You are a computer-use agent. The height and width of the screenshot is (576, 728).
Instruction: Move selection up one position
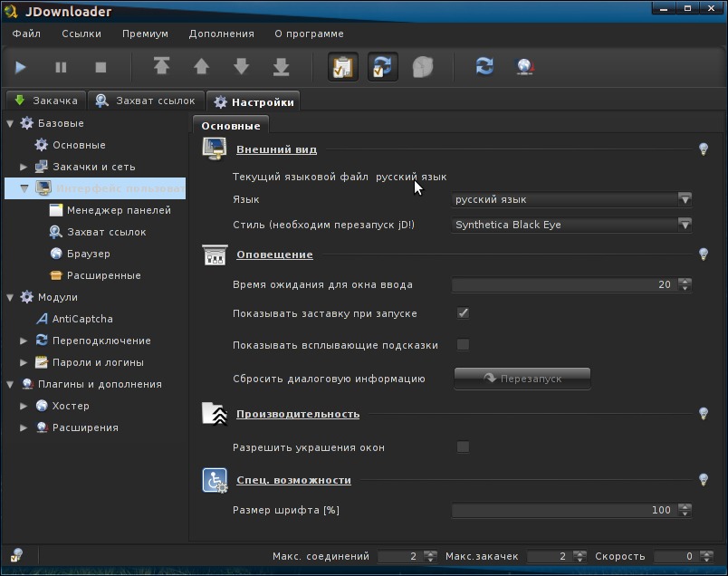coord(201,66)
